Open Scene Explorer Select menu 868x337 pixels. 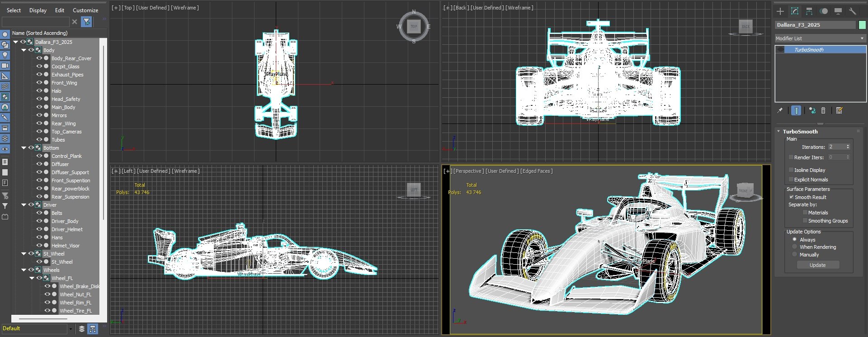pos(14,10)
